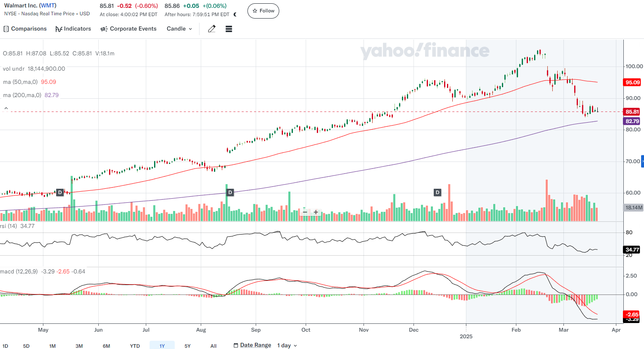Expand the 1 day interval dropdown

(287, 345)
